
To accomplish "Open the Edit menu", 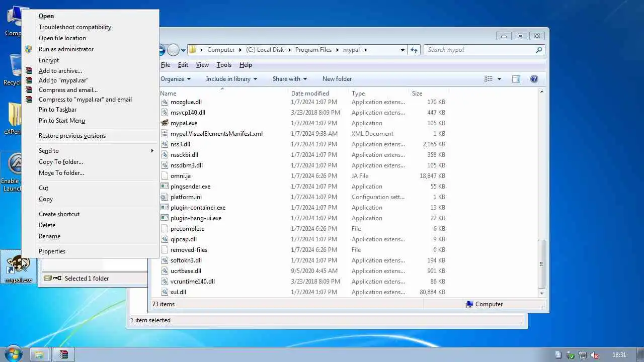I will pos(183,65).
